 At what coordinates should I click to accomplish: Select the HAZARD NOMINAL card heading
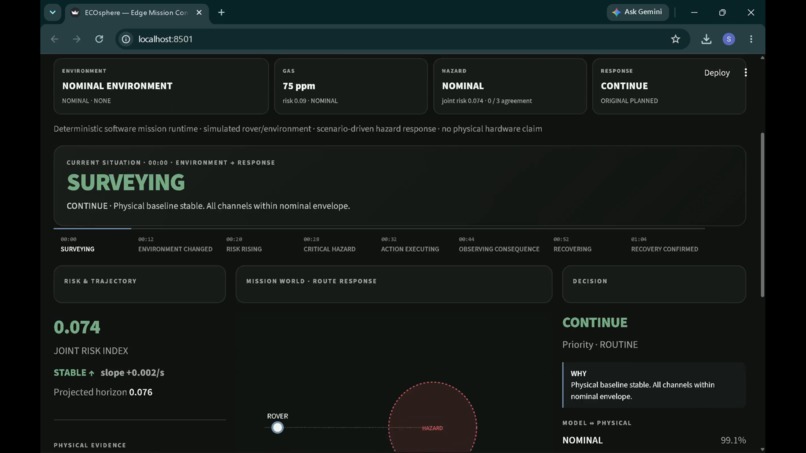tap(463, 86)
